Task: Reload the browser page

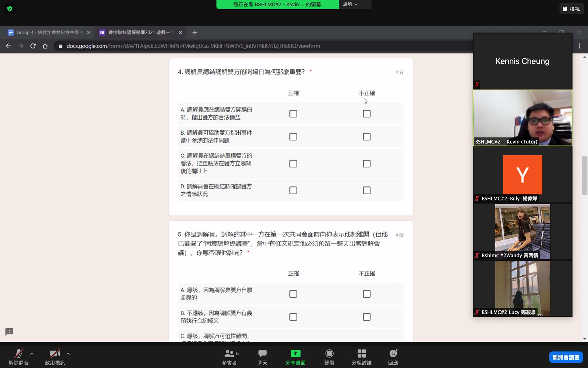Action: (33, 46)
